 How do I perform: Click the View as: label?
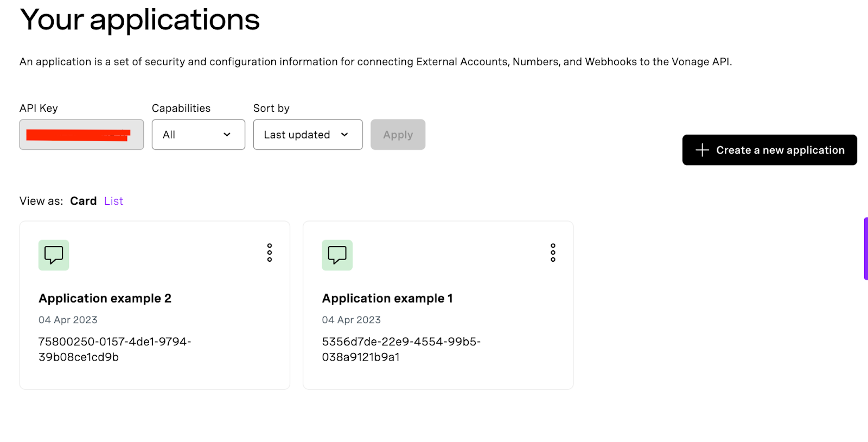pyautogui.click(x=41, y=201)
